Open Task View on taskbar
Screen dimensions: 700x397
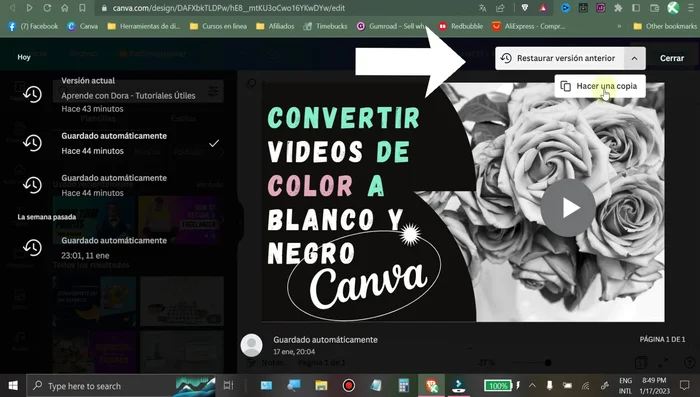tap(228, 385)
